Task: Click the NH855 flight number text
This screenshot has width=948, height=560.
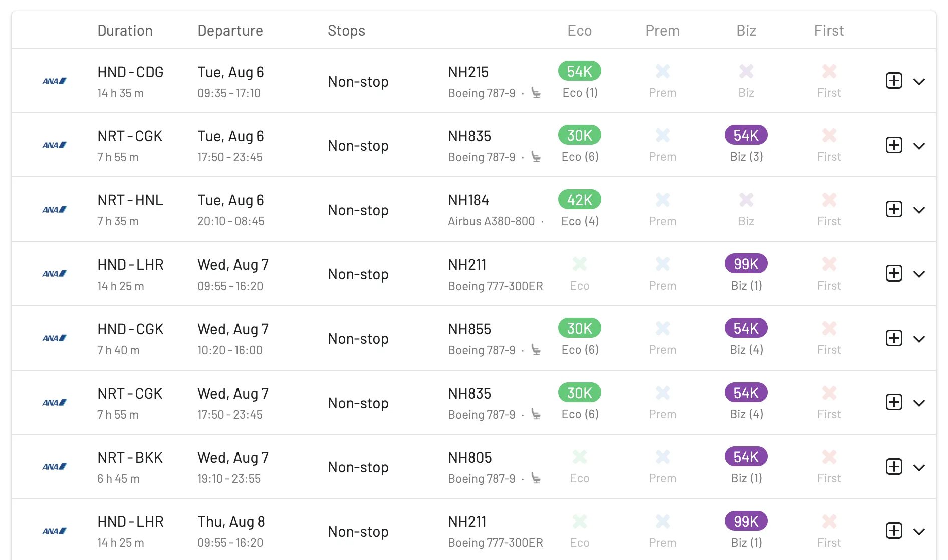Action: (x=469, y=329)
